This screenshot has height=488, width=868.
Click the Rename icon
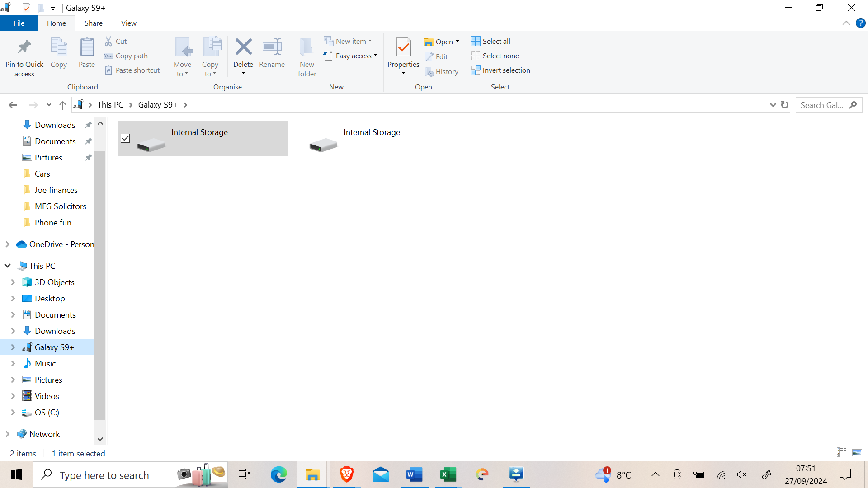(272, 47)
